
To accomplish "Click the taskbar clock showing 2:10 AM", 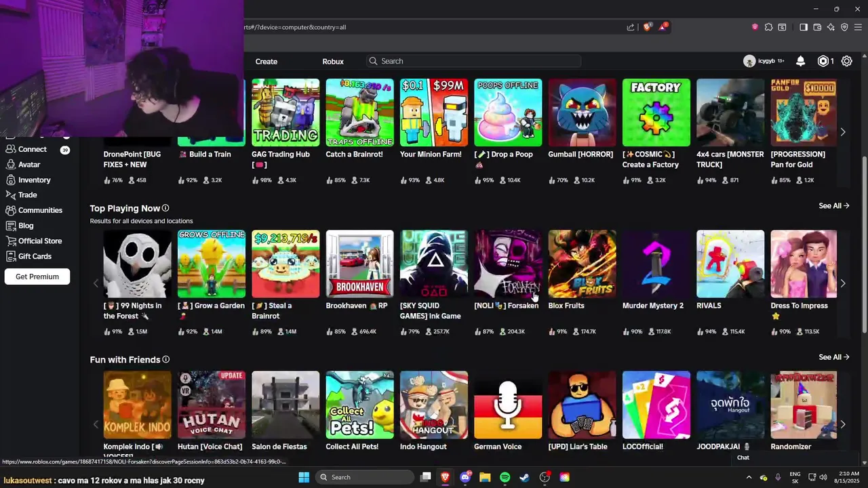I will pos(847,477).
